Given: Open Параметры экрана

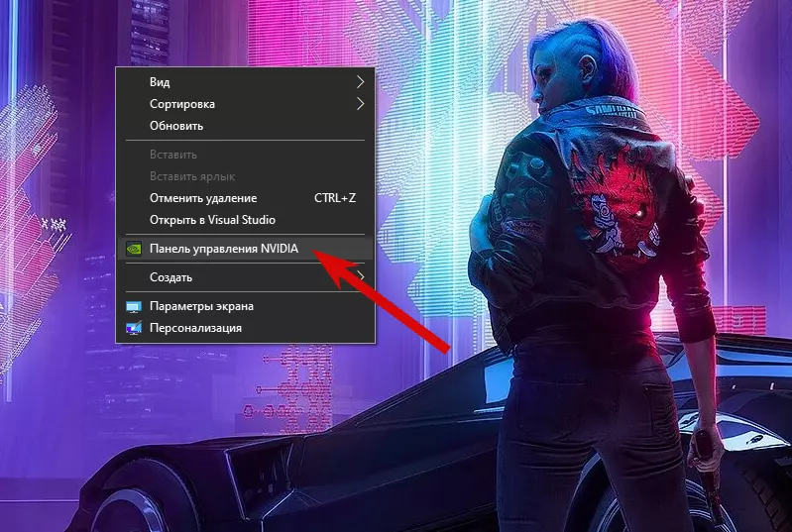Looking at the screenshot, I should pos(246,306).
